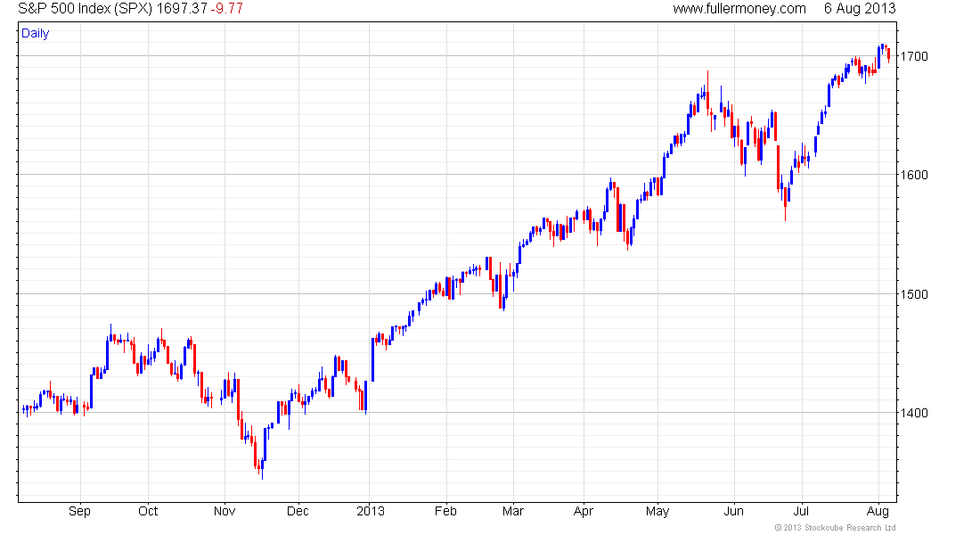980x535 pixels.
Task: Click the late-June lowest red candlestick
Action: (x=785, y=205)
